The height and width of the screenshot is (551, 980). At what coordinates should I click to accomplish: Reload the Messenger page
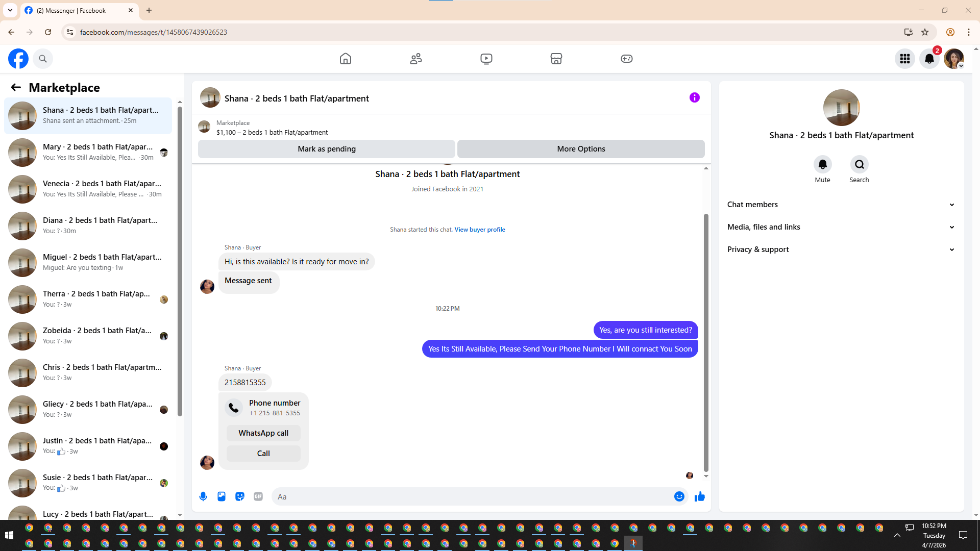[x=48, y=32]
